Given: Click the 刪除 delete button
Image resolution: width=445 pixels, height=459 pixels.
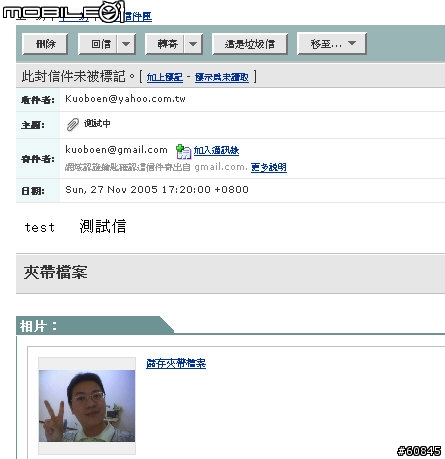Looking at the screenshot, I should click(x=45, y=44).
